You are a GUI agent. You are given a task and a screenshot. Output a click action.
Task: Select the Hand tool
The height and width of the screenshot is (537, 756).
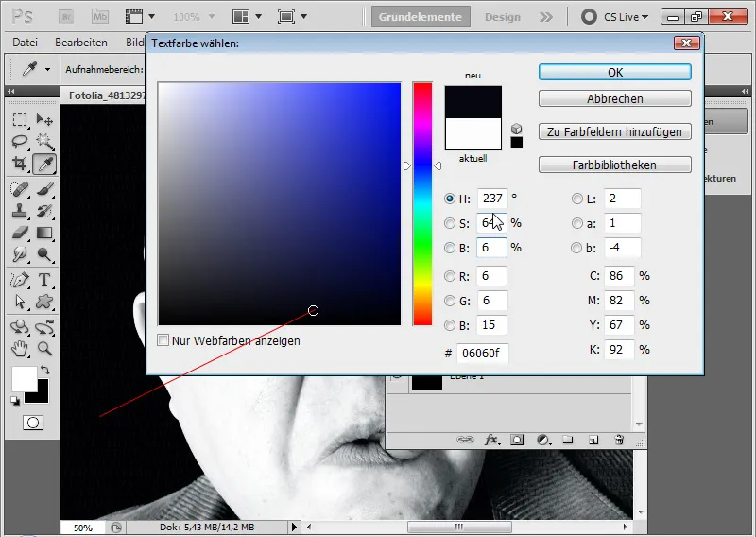click(x=20, y=348)
